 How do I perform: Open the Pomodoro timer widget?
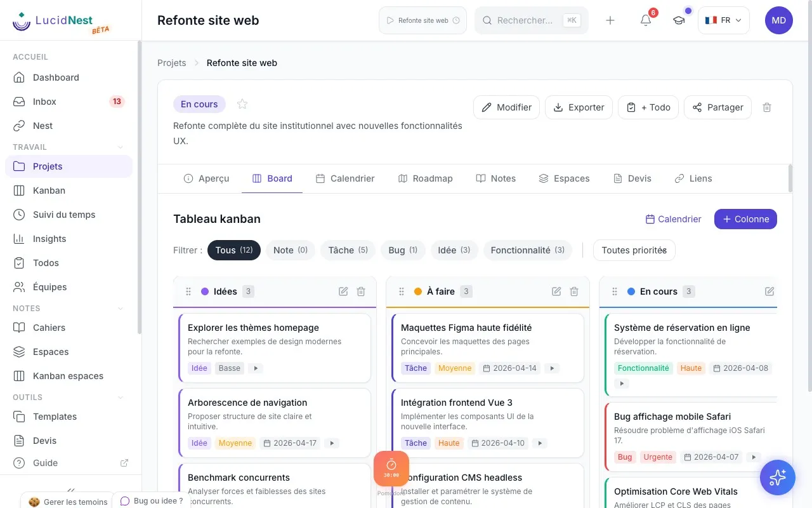click(x=391, y=469)
